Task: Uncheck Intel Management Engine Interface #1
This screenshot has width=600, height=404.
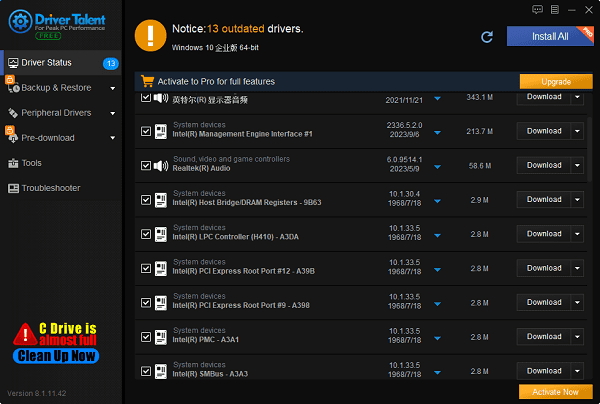Action: 146,131
